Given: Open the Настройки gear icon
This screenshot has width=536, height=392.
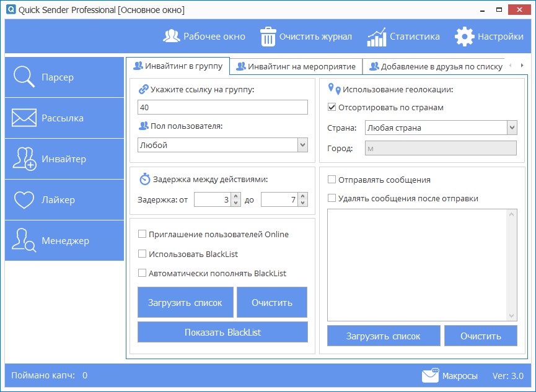Looking at the screenshot, I should (465, 37).
